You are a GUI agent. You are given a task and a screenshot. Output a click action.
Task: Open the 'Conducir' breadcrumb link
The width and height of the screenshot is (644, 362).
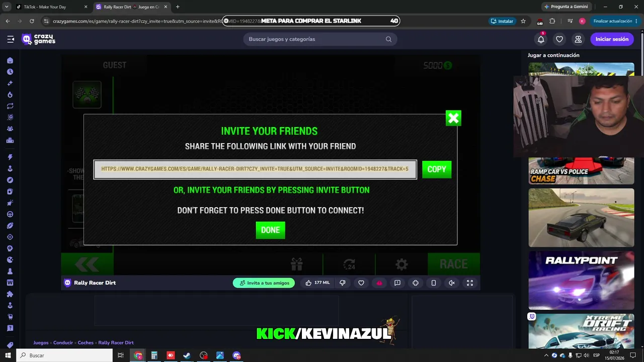(x=63, y=343)
